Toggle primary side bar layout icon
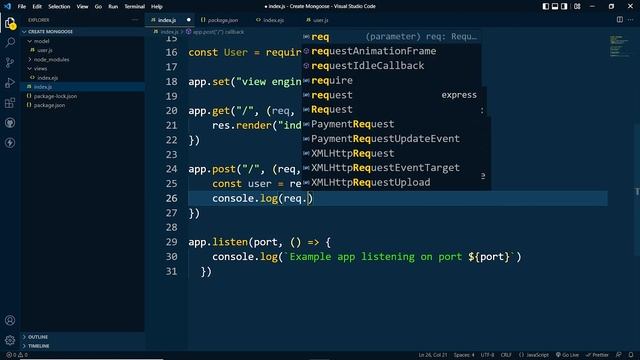This screenshot has height=360, width=640. [546, 6]
